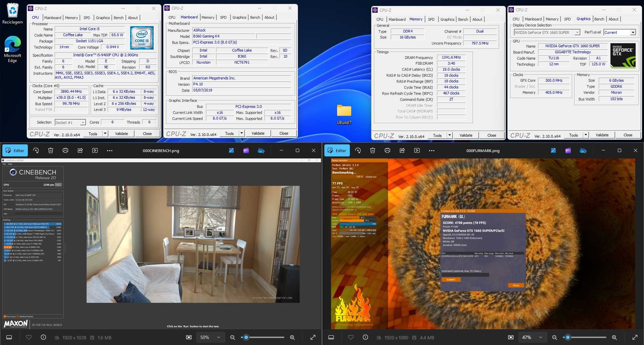
Task: Favorite 000FURMARK.png with the heart icon
Action: (x=351, y=337)
